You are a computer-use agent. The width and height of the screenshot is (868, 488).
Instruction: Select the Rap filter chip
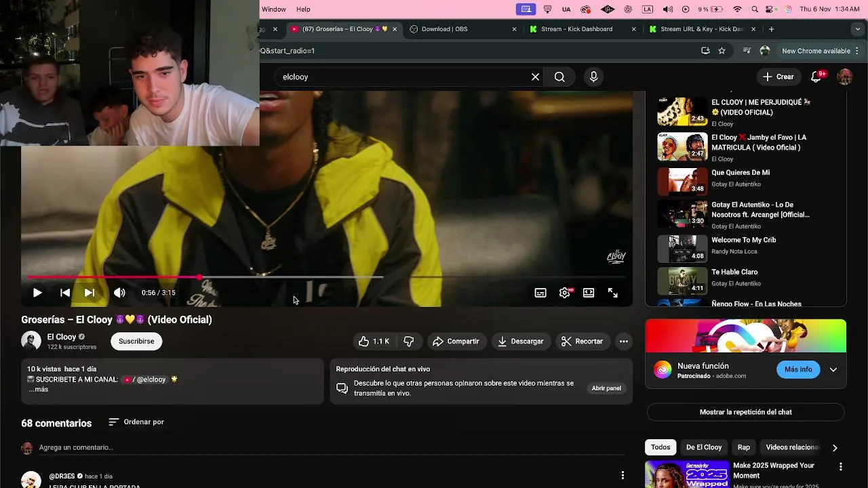click(x=744, y=447)
